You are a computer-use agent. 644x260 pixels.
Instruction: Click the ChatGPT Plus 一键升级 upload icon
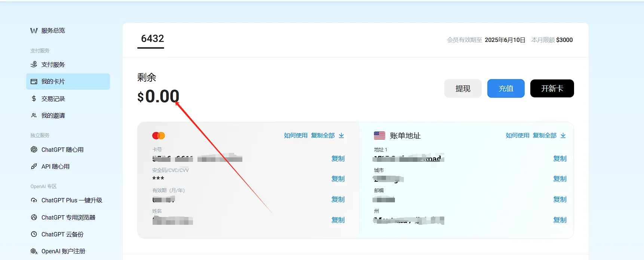tap(34, 200)
